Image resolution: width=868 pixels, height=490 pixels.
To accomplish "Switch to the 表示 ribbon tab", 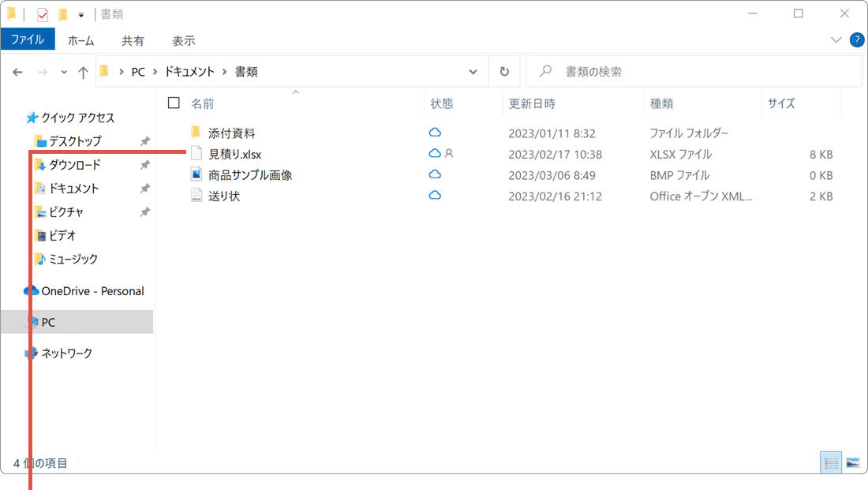I will tap(183, 40).
